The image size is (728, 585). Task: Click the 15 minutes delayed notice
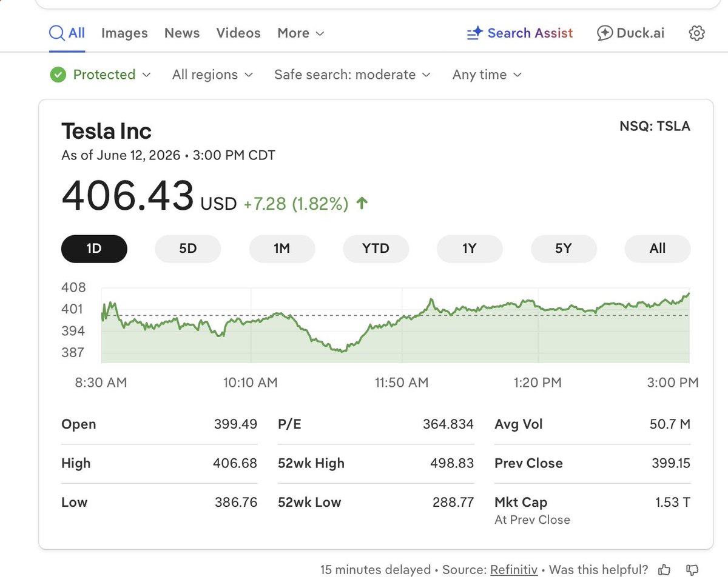(375, 570)
